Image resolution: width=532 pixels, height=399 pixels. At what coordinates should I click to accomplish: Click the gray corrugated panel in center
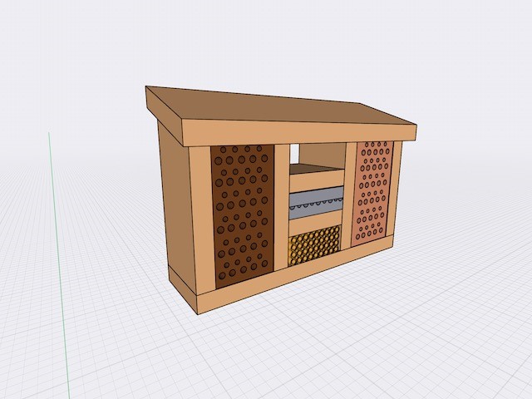(x=316, y=201)
